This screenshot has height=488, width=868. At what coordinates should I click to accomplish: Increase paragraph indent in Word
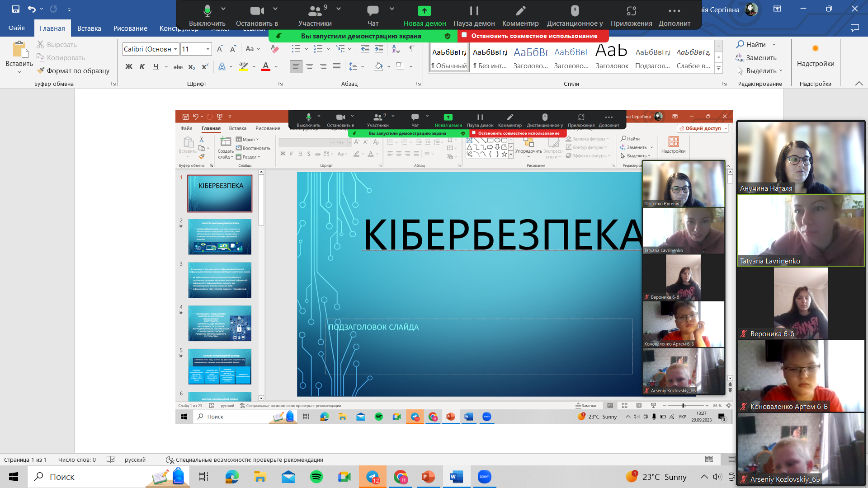pos(379,49)
